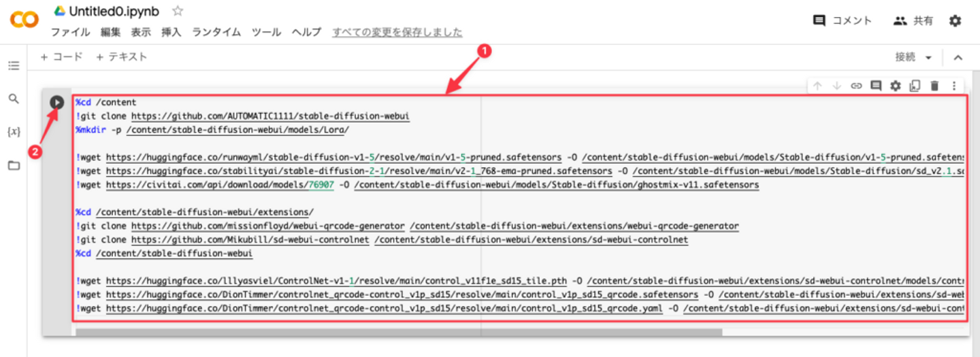Click the Google Drive icon beside notebook title
Image resolution: width=980 pixels, height=357 pixels.
coord(59,11)
